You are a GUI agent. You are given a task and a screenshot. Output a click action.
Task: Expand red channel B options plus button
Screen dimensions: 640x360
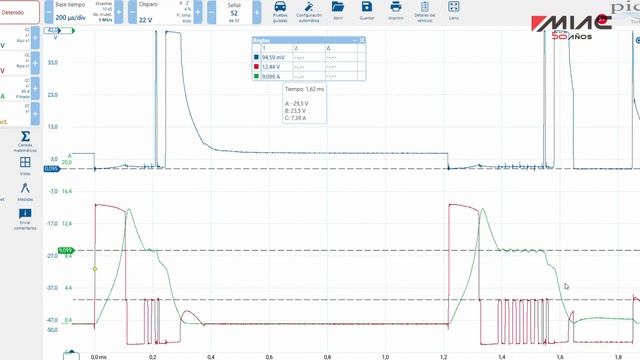point(35,63)
